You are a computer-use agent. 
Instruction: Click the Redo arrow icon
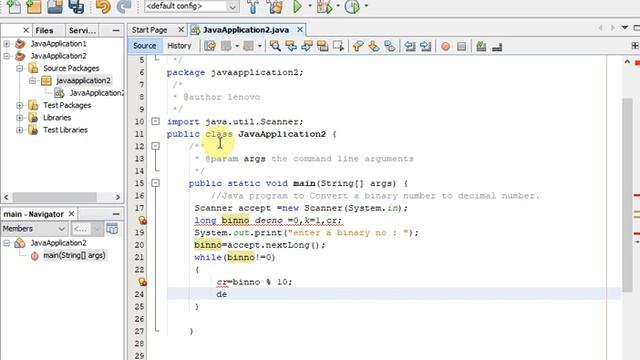pyautogui.click(x=124, y=6)
